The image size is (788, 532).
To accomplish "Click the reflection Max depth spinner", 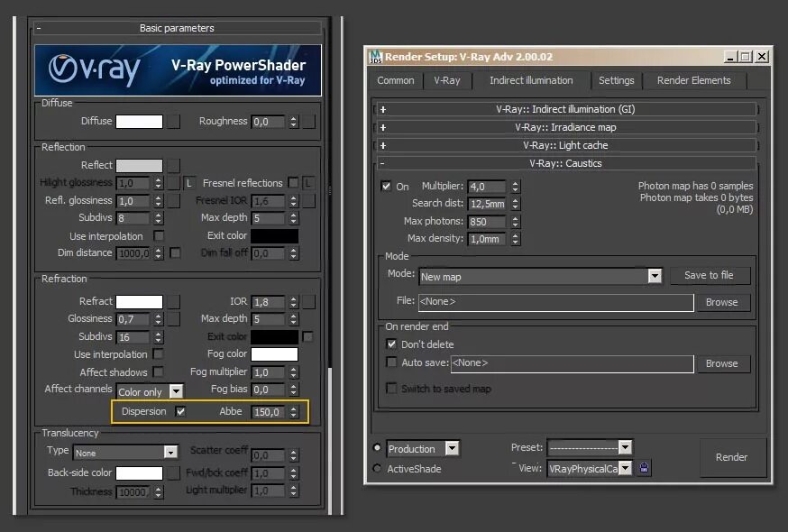I will tap(294, 218).
